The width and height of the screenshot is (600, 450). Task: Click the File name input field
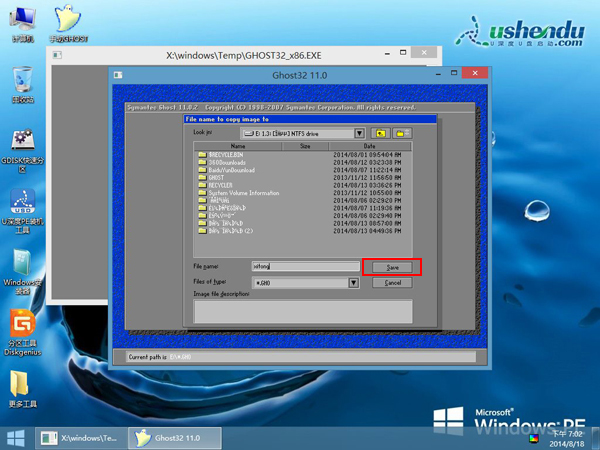(305, 266)
